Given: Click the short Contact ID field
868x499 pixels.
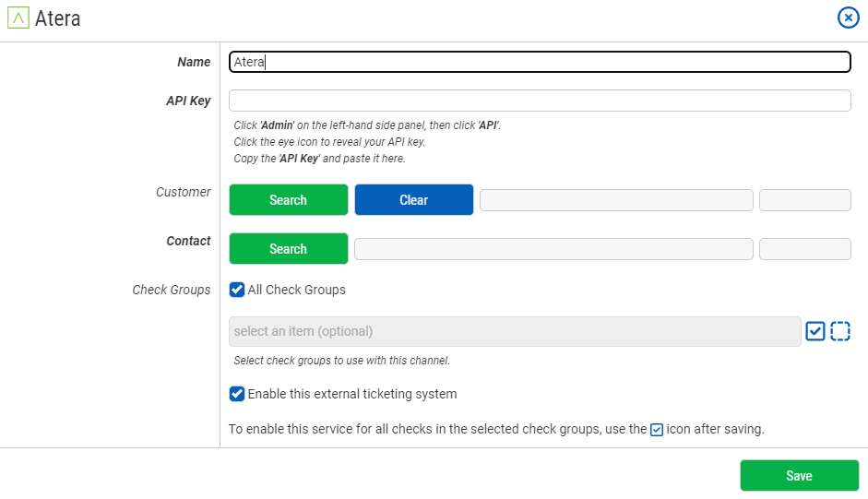Looking at the screenshot, I should point(805,249).
